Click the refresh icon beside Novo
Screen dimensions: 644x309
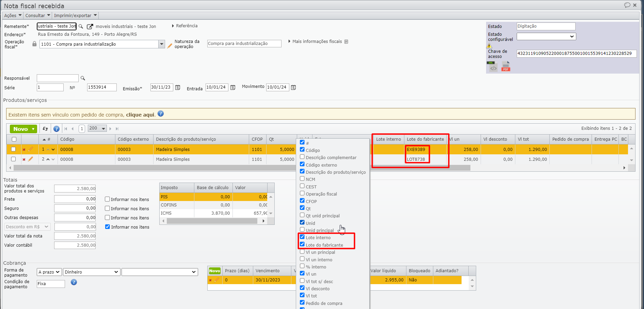pyautogui.click(x=45, y=129)
